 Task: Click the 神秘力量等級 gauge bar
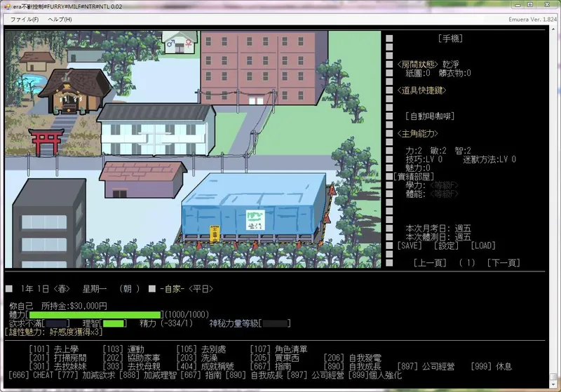click(x=275, y=324)
